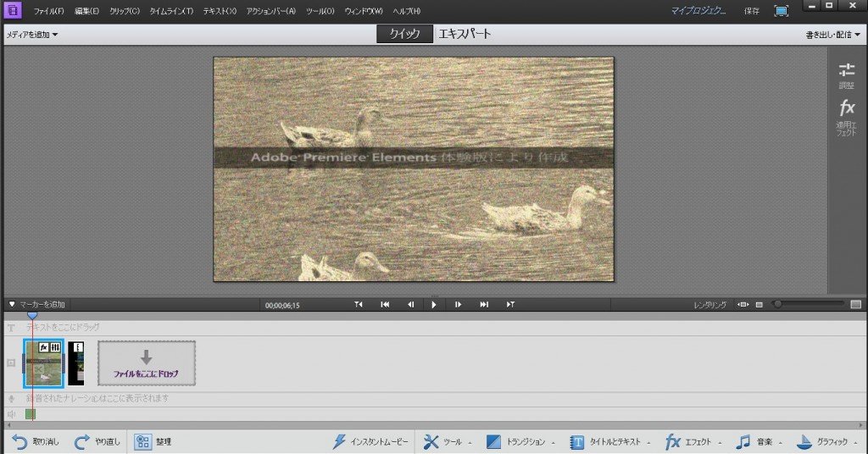
Task: Toggle full screen preview icon
Action: coord(781,11)
